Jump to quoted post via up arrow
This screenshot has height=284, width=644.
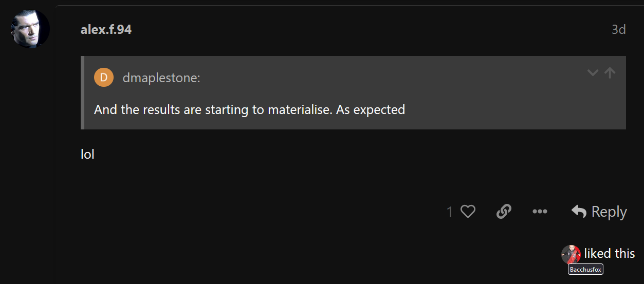click(x=610, y=73)
